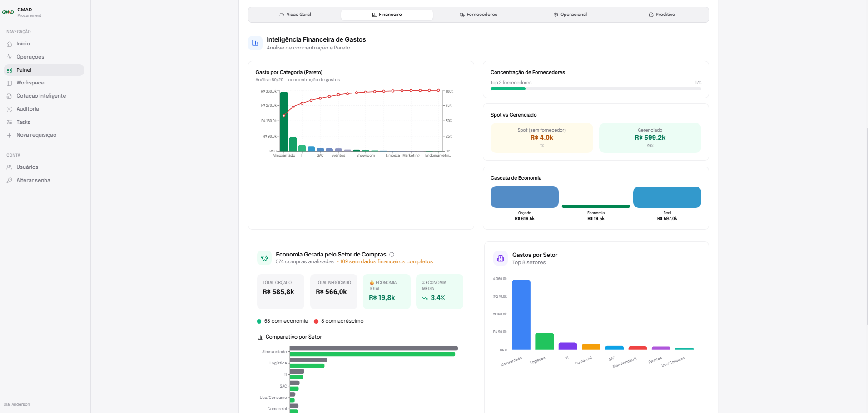The image size is (868, 413).
Task: Click the Cotação Inteligente icon
Action: pos(9,96)
